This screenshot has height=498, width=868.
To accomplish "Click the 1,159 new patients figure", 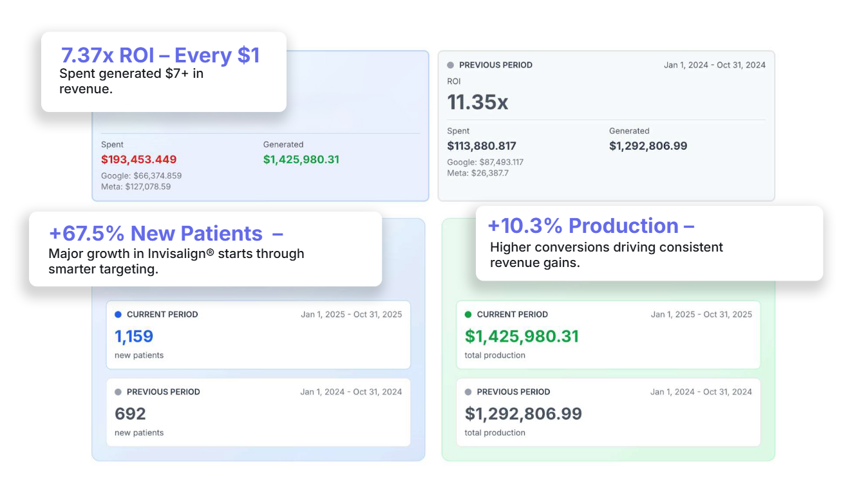I will tap(134, 337).
